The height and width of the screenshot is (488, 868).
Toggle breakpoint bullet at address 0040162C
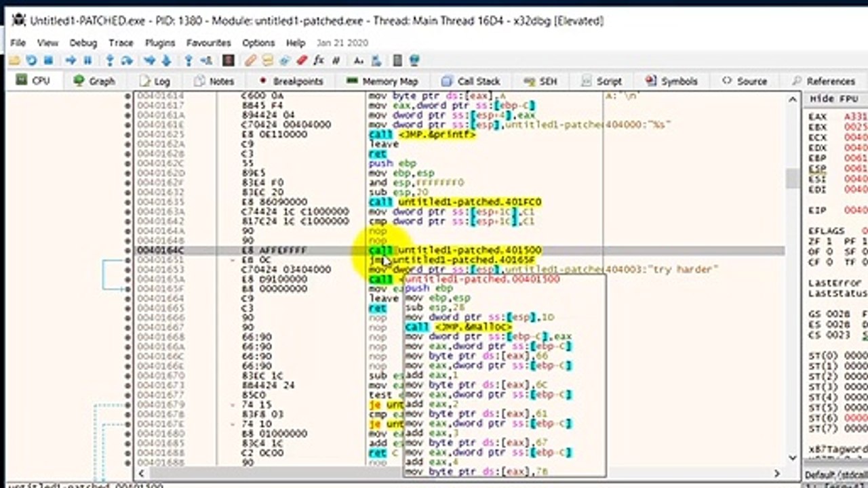point(128,163)
